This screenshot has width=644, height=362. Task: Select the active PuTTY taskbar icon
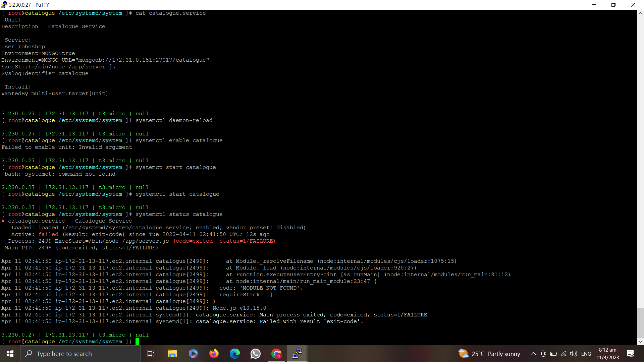[297, 353]
